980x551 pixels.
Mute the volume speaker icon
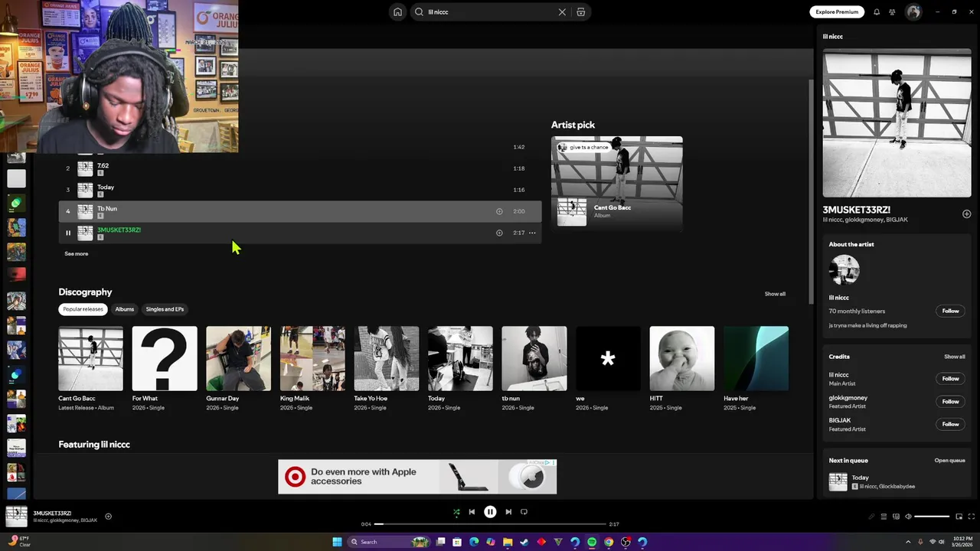[x=908, y=517]
